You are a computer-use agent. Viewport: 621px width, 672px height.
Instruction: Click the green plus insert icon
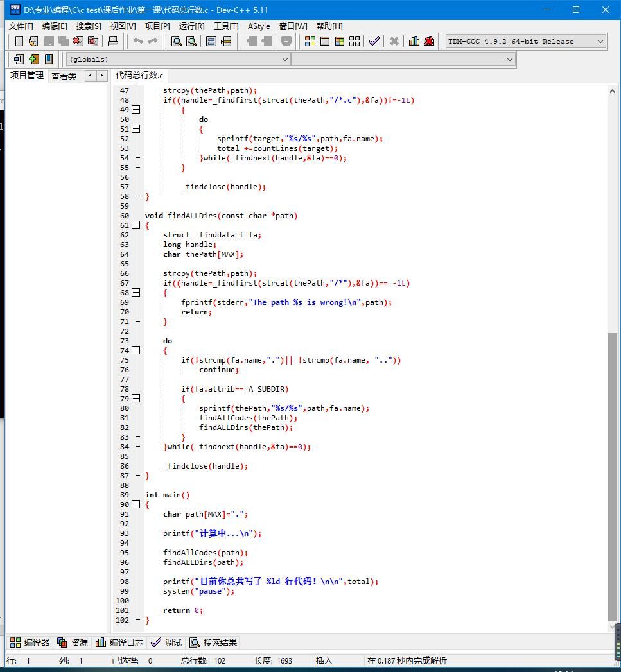[33, 59]
